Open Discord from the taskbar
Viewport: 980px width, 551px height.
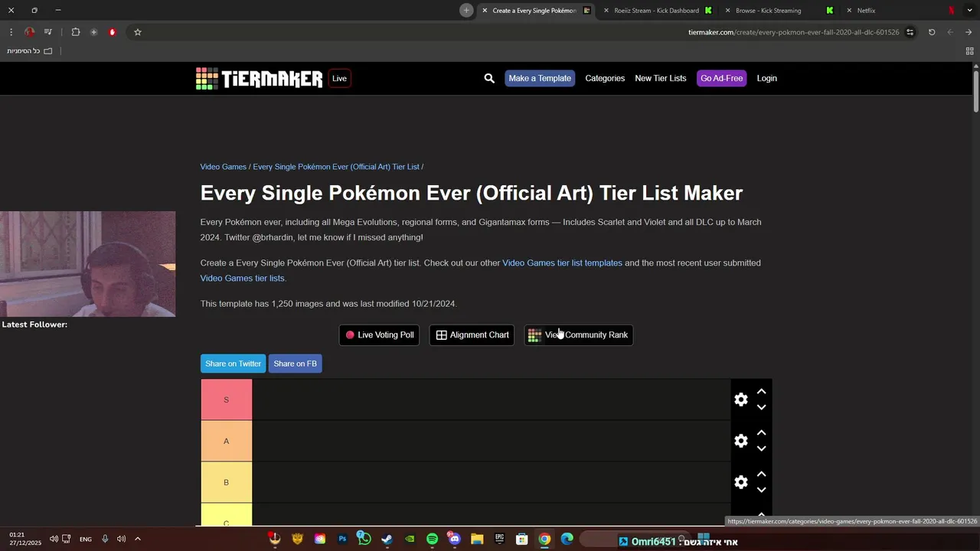click(454, 539)
